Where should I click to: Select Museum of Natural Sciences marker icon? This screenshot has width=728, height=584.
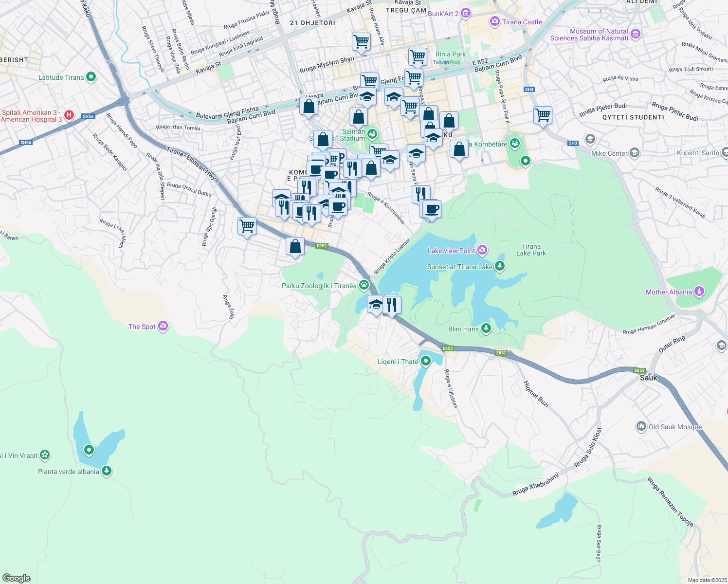coord(635,34)
